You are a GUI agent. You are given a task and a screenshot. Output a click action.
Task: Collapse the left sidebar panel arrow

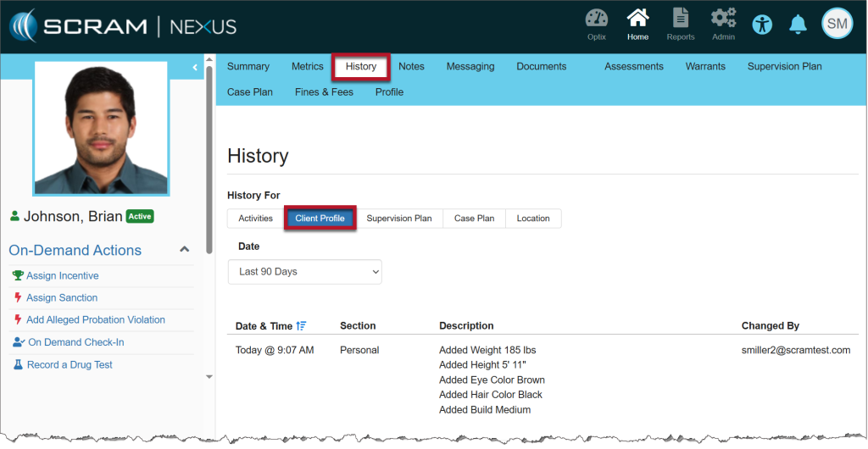(195, 66)
